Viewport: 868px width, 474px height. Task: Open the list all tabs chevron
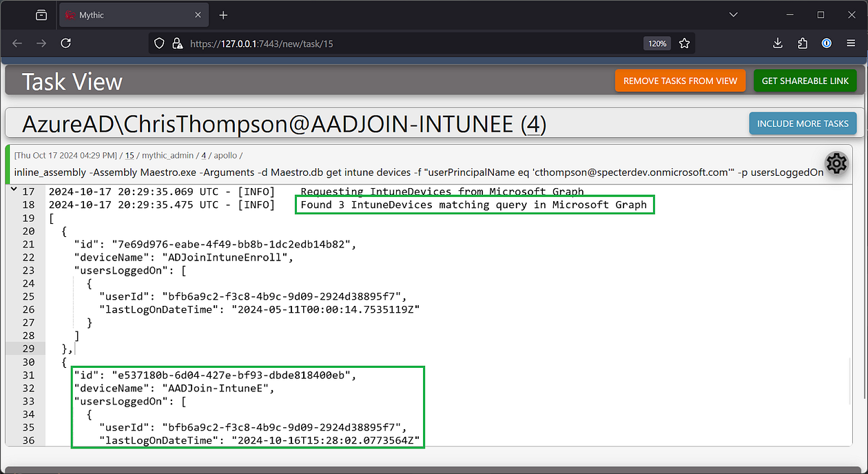coord(733,14)
